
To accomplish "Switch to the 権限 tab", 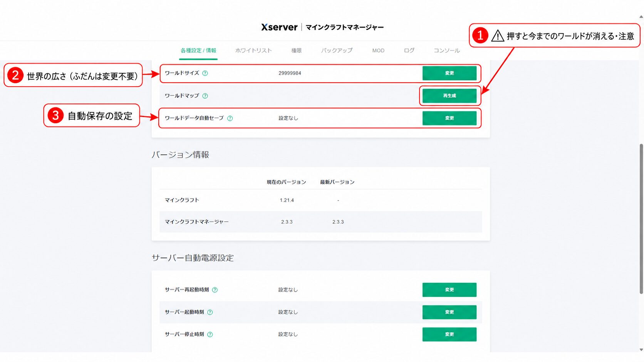I will click(296, 50).
